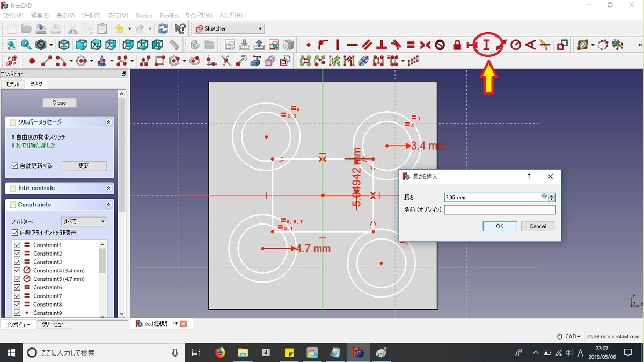Choose the create circle tool
Viewport: 644px width, 362px height.
click(x=82, y=61)
